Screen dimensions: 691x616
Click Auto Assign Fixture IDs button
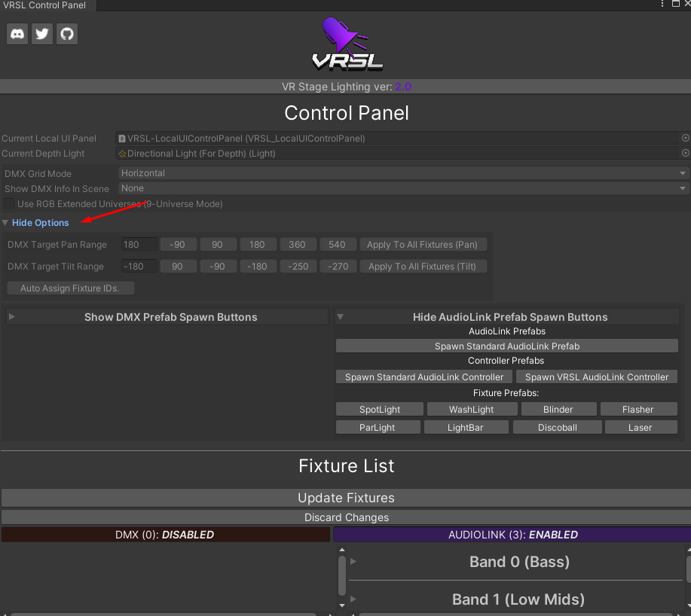coord(70,288)
